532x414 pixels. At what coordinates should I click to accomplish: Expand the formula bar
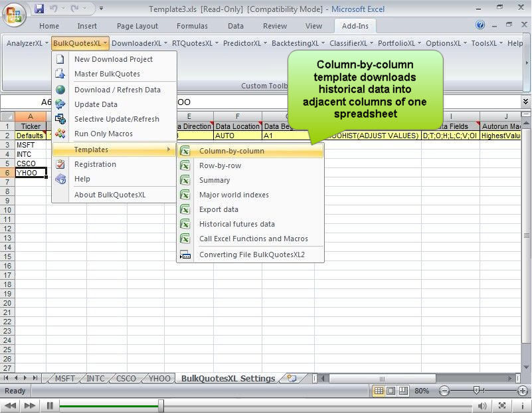pos(525,102)
